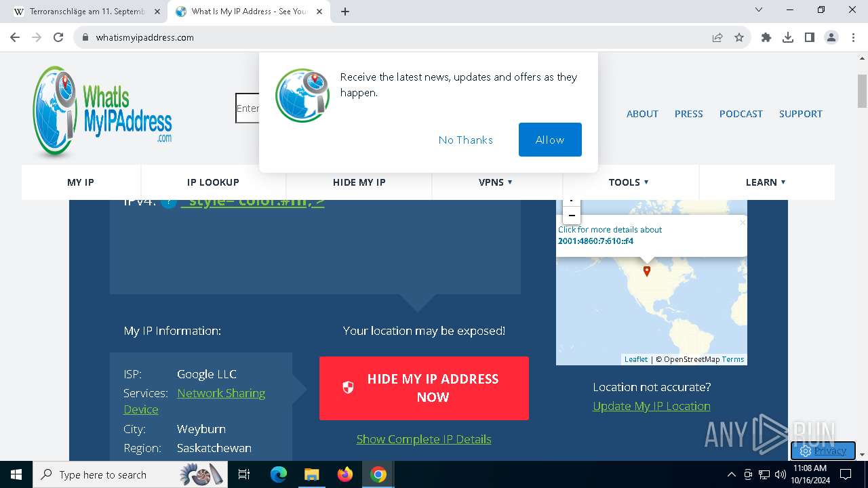Decline notifications with No Thanks

pyautogui.click(x=466, y=140)
